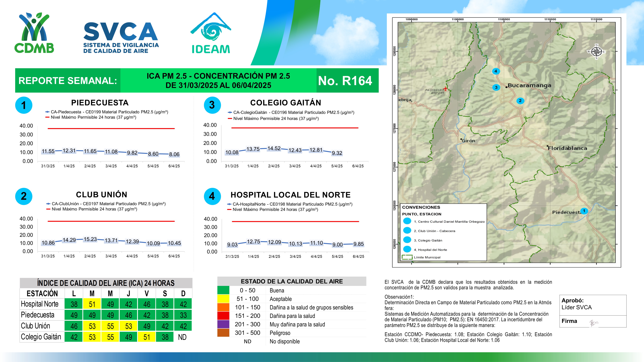Click the REPORTE SEMANAL header label

(68, 81)
